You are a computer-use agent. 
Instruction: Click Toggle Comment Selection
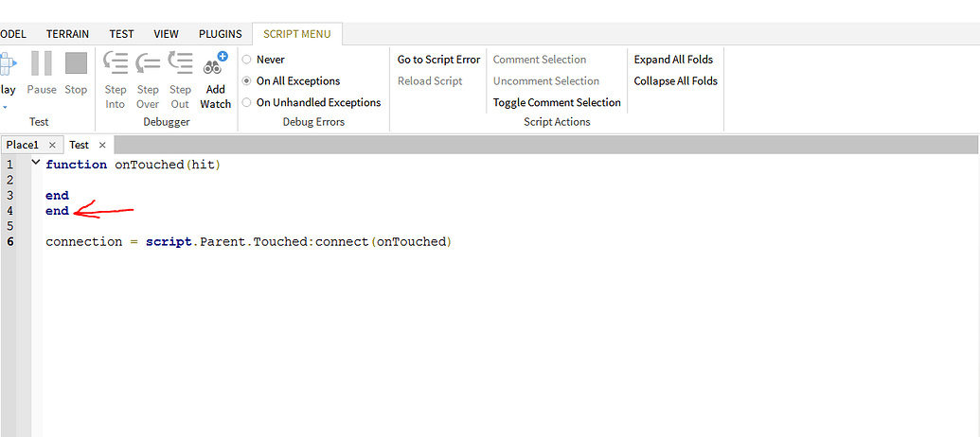pos(557,102)
